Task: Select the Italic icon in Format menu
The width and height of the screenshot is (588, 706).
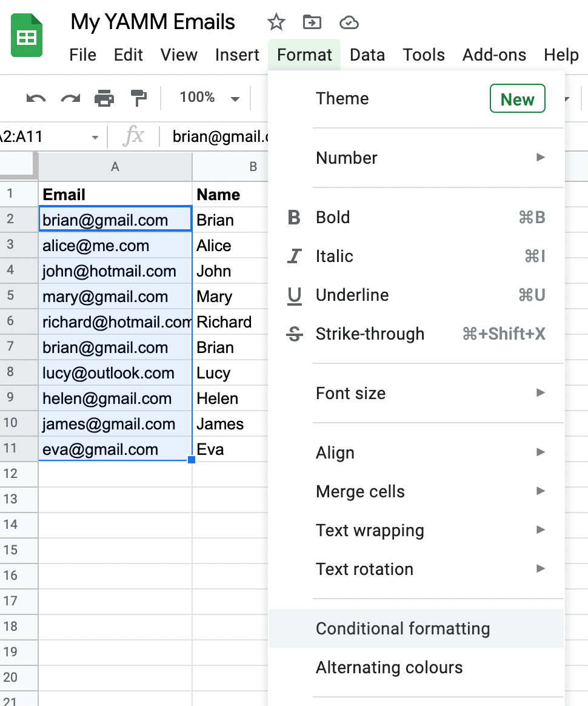Action: pyautogui.click(x=293, y=256)
